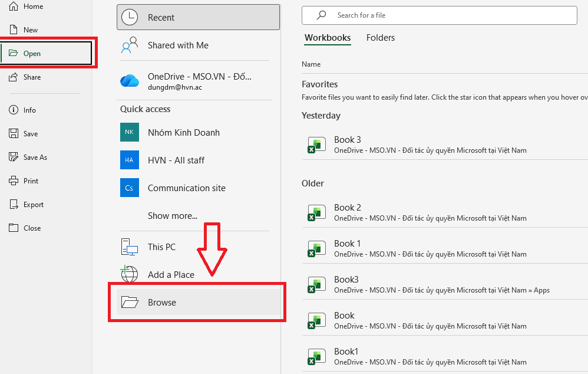Click the Excel icon next to Book 3

[x=316, y=145]
